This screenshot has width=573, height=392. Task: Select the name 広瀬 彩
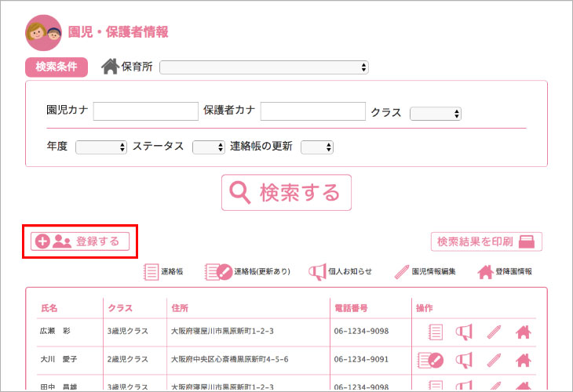(x=55, y=331)
